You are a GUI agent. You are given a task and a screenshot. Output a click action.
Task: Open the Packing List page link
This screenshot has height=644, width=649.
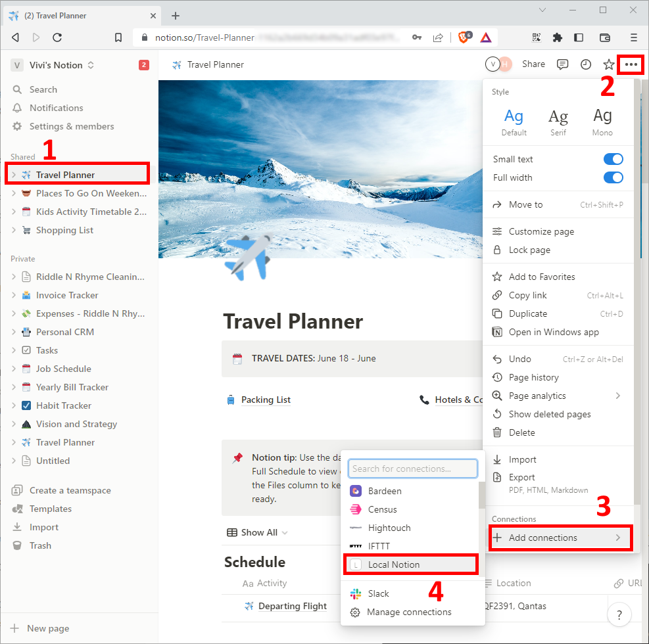[x=266, y=400]
